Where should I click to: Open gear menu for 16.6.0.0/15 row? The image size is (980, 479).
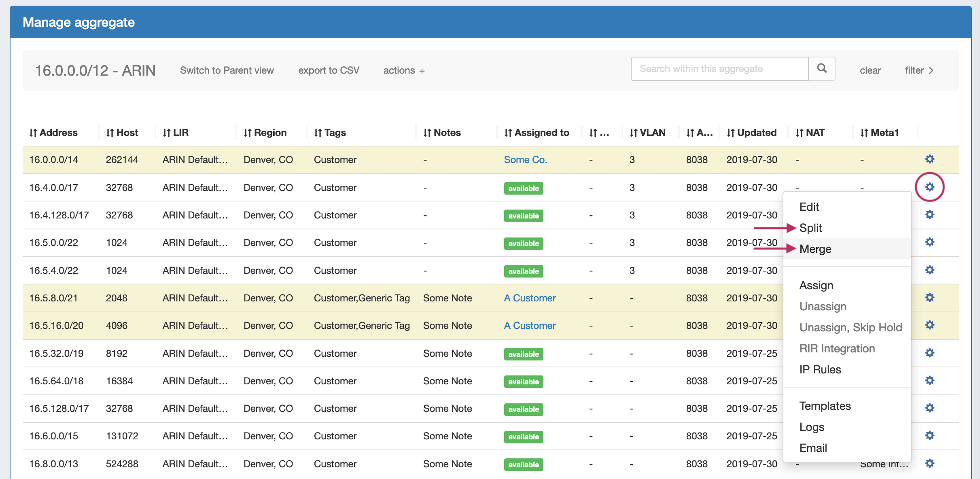[x=929, y=435]
